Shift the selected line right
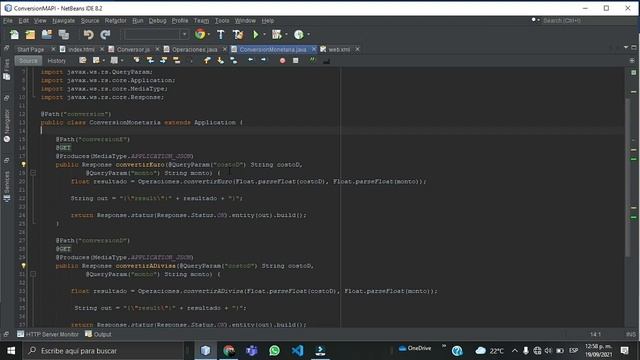The width and height of the screenshot is (640, 360). point(263,60)
